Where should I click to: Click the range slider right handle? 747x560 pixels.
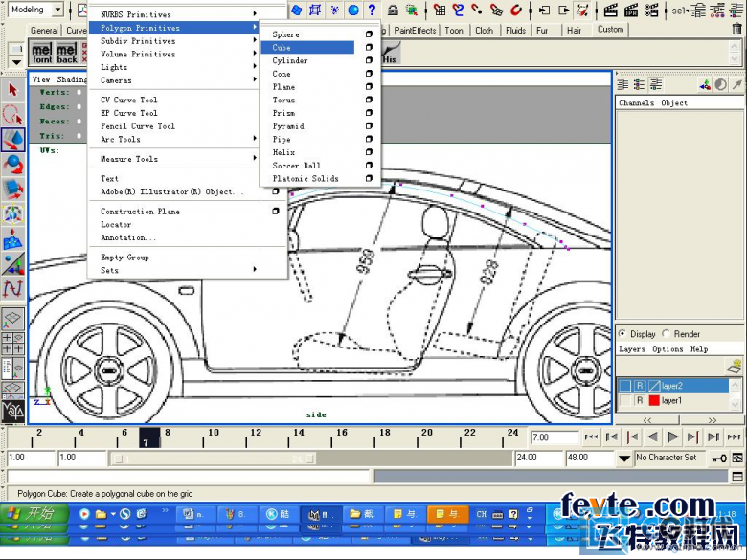(x=310, y=459)
